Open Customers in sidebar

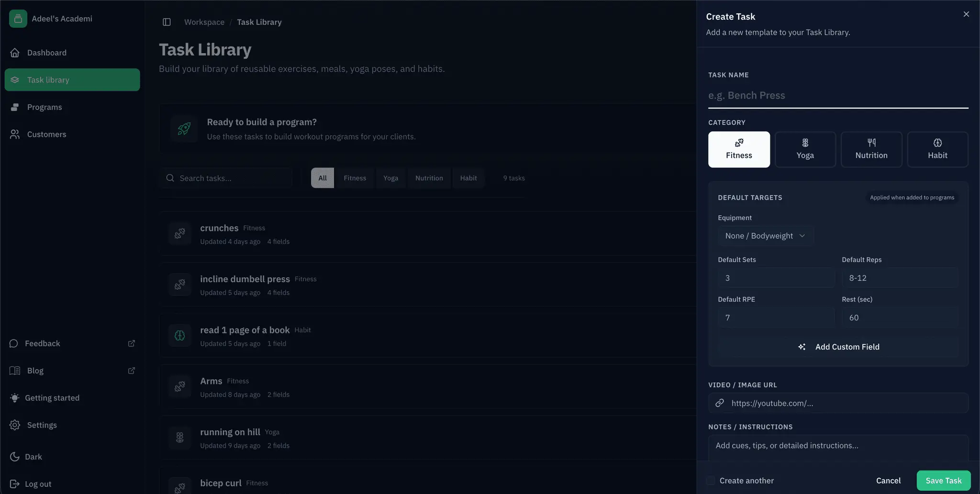[72, 134]
